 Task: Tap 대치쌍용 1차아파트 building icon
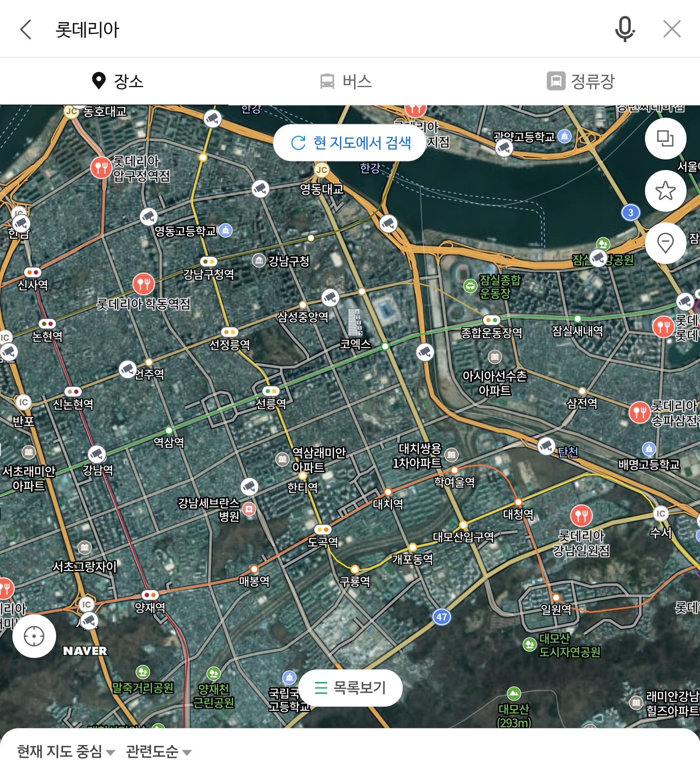(x=451, y=455)
